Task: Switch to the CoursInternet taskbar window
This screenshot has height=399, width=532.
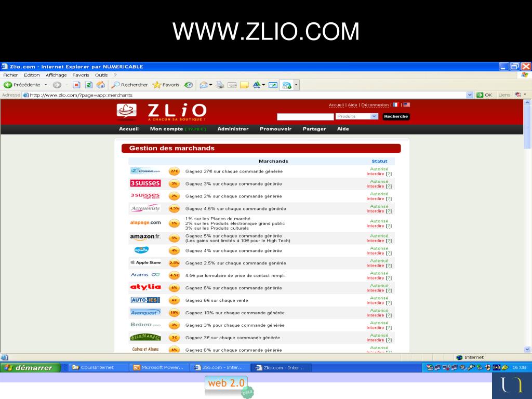Action: (99, 367)
